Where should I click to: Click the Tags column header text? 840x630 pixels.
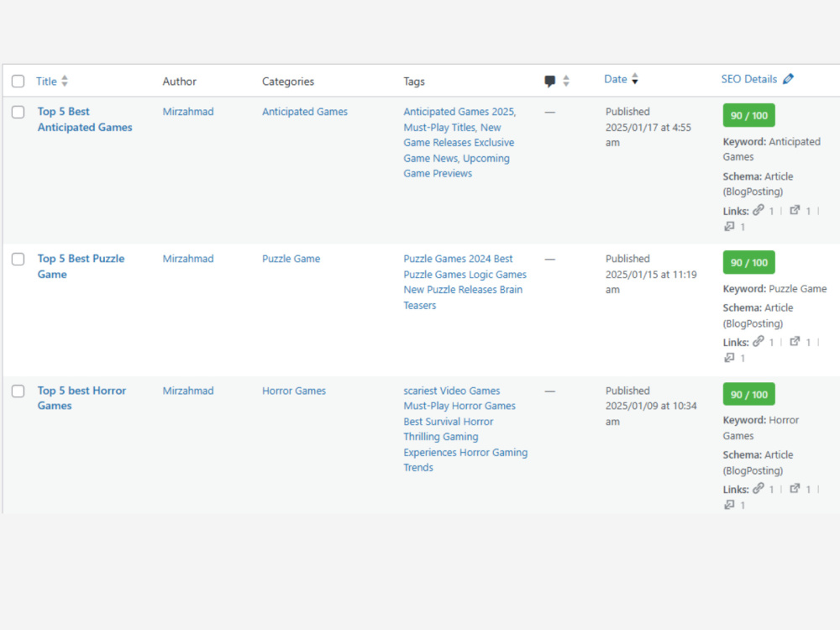point(414,81)
